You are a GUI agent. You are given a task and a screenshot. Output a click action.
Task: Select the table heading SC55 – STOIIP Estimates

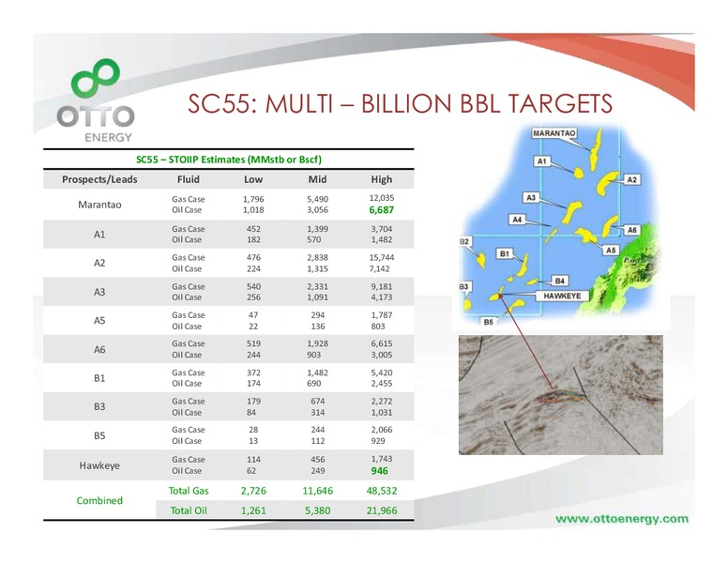[228, 160]
